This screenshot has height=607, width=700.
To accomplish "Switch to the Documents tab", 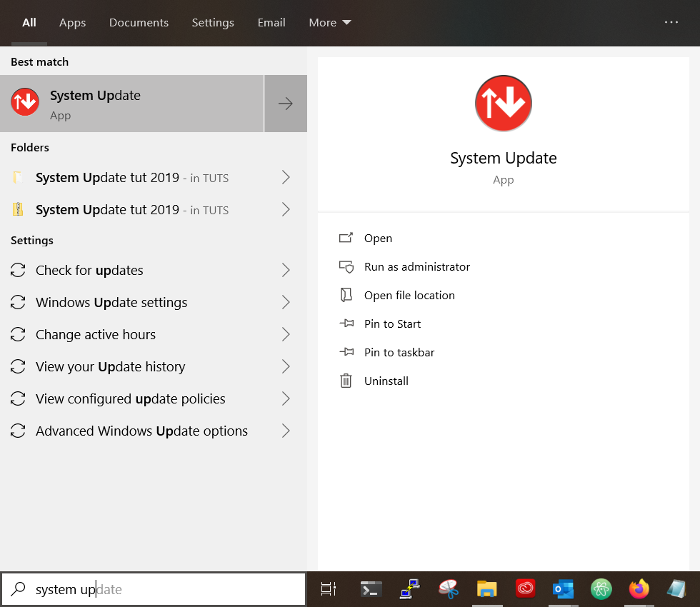I will 139,23.
